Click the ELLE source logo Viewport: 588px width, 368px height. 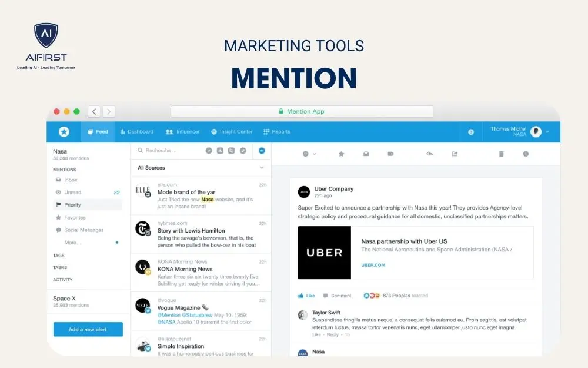142,190
